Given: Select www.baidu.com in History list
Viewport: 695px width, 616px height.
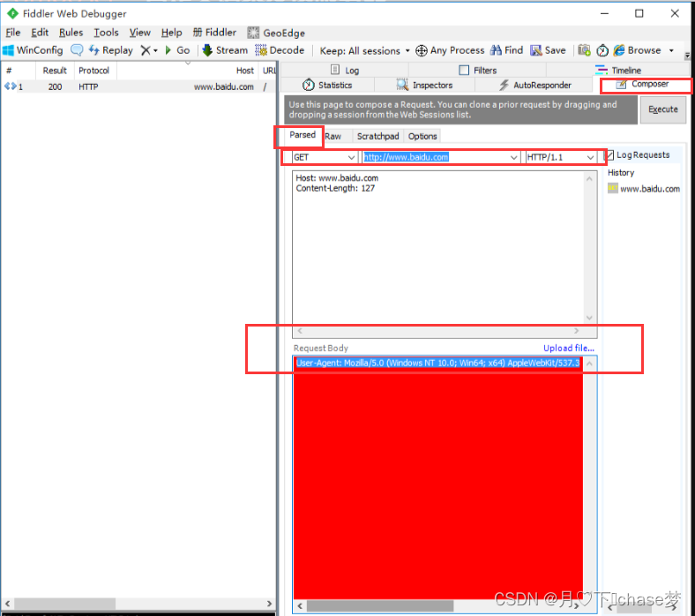Looking at the screenshot, I should [x=644, y=189].
